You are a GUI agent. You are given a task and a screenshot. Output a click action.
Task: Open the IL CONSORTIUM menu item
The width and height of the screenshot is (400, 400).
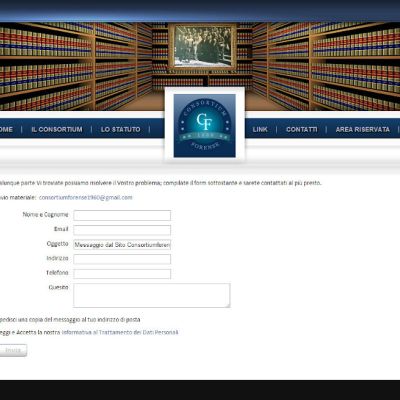point(57,129)
